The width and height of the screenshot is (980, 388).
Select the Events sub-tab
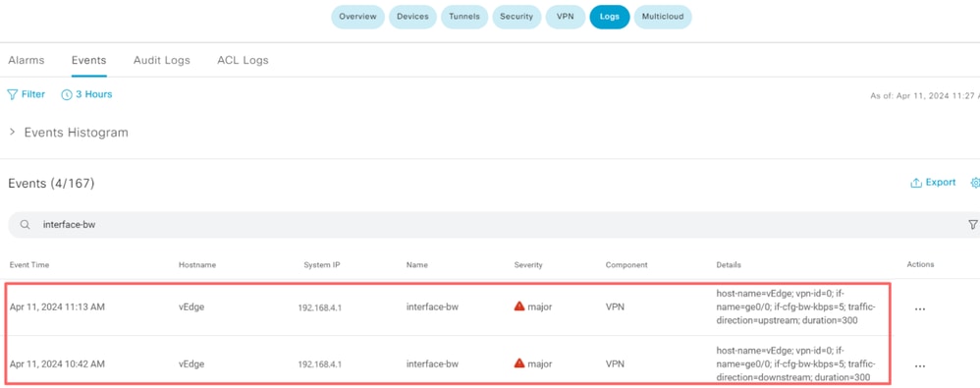point(88,61)
